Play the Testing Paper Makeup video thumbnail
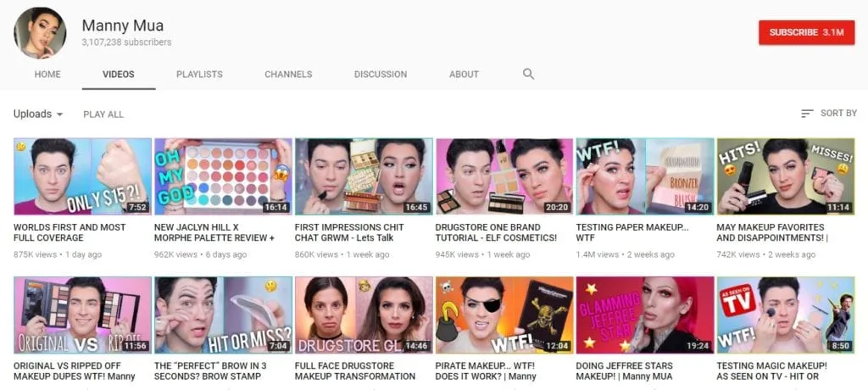The image size is (868, 390). [644, 176]
